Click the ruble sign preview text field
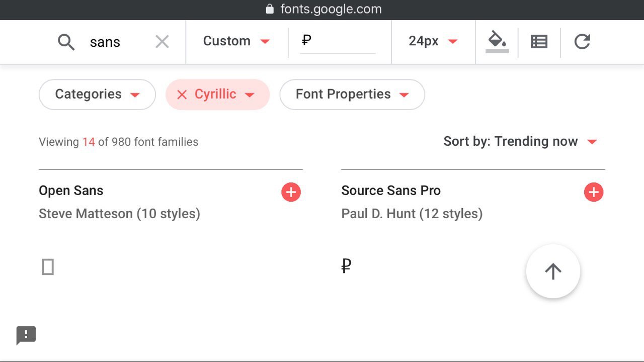Image resolution: width=644 pixels, height=362 pixels. tap(338, 41)
